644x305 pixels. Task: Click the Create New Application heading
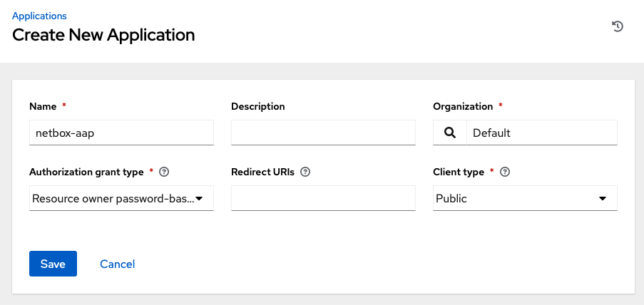click(x=103, y=35)
